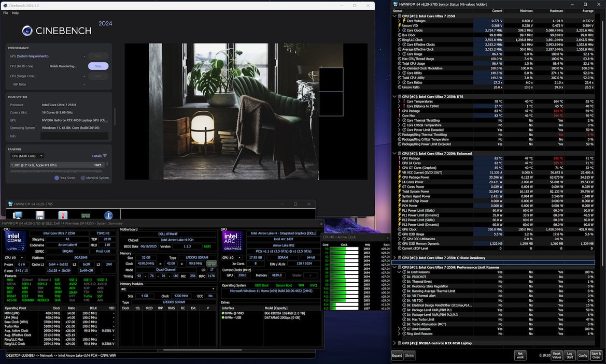
Task: Select the IA: PROCHOT limit reason row
Action: pos(493,277)
